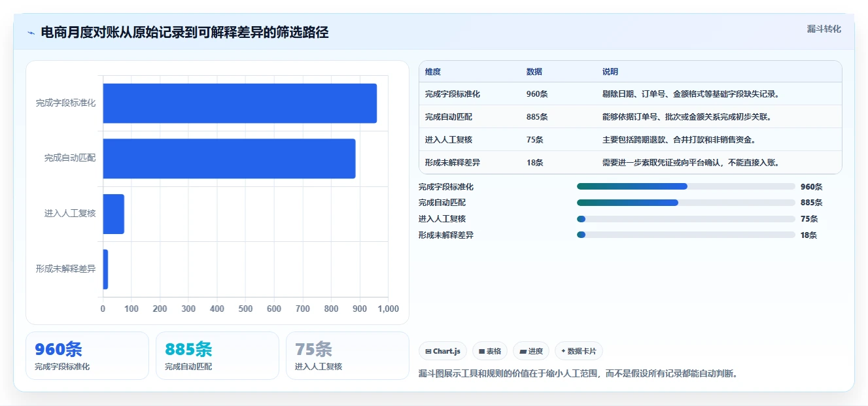The height and width of the screenshot is (406, 868).
Task: Click chart y-axis label 完成自动匹配
Action: [x=70, y=158]
